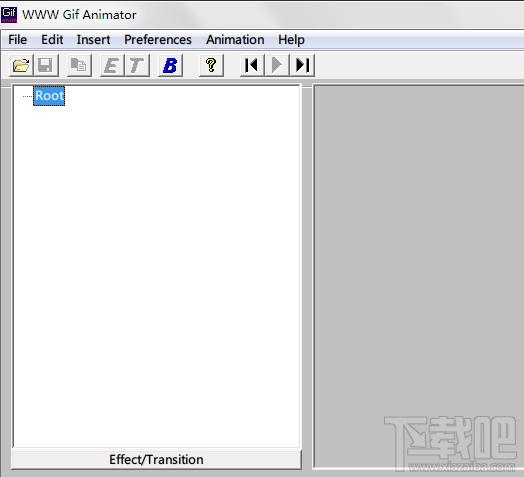Screen dimensions: 524x477
Task: Click the WWW Gif Animator title icon
Action: (x=9, y=14)
